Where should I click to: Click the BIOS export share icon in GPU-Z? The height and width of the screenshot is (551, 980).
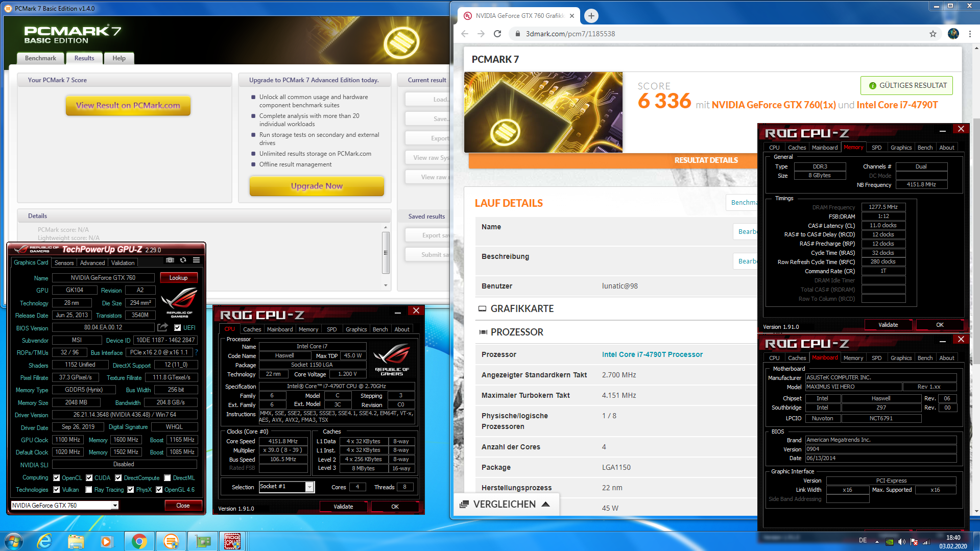pos(163,327)
